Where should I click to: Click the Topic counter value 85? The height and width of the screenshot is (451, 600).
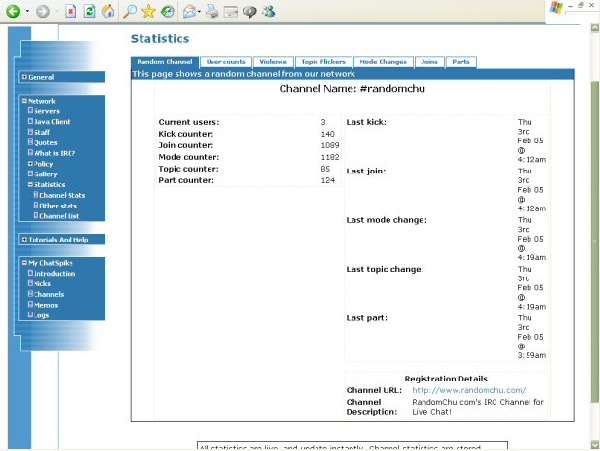tap(325, 169)
